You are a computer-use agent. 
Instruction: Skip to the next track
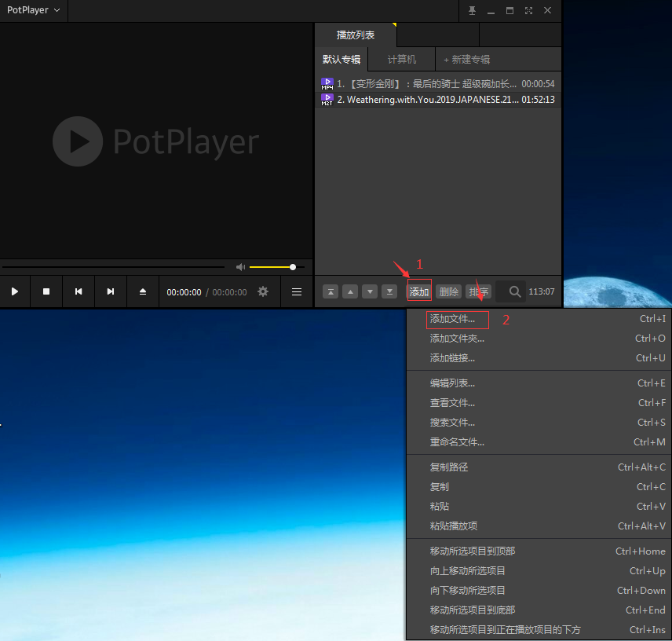(x=111, y=291)
